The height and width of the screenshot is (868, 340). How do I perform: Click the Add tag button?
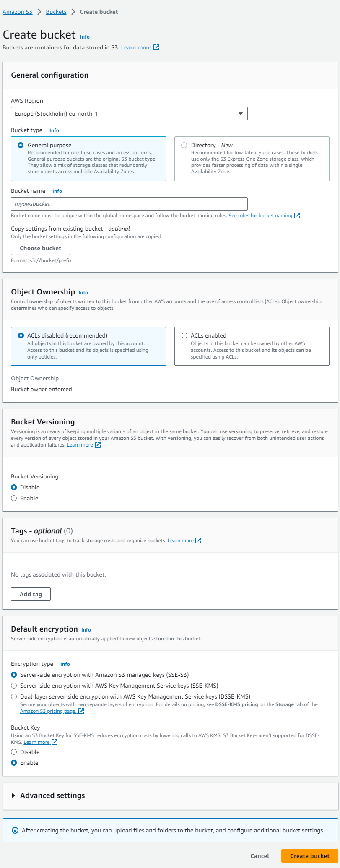pos(31,594)
